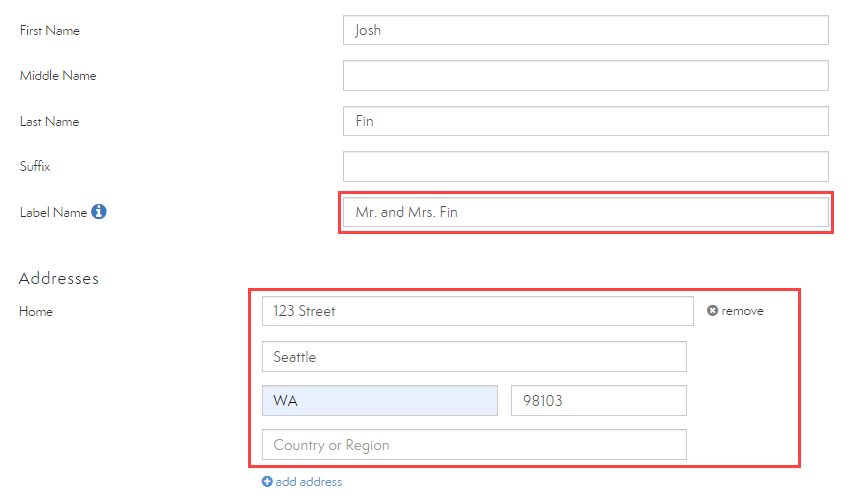Focus the First Name field containing Josh

[585, 30]
